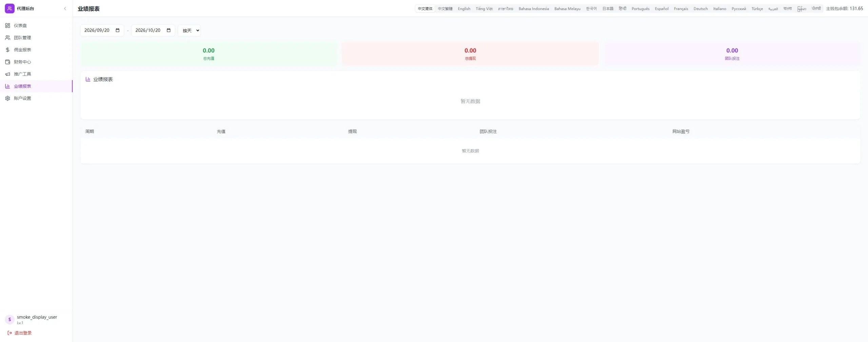Select Türkçe language
This screenshot has width=868, height=342.
[757, 8]
